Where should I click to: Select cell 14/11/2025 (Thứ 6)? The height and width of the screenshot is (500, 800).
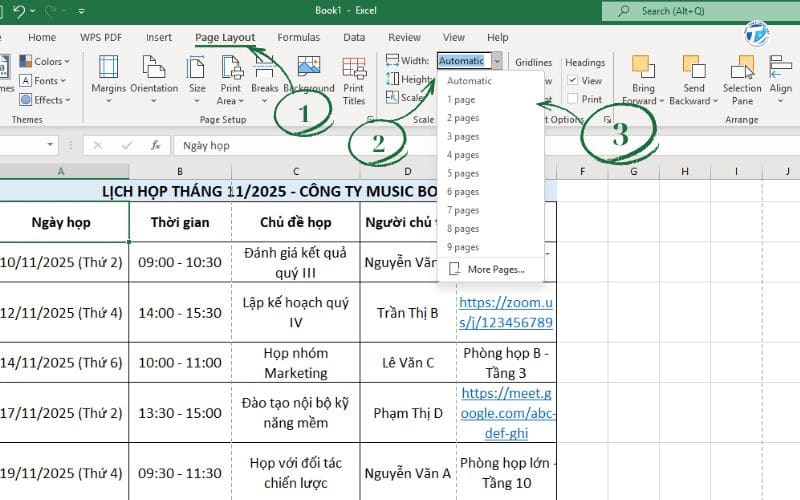(64, 362)
